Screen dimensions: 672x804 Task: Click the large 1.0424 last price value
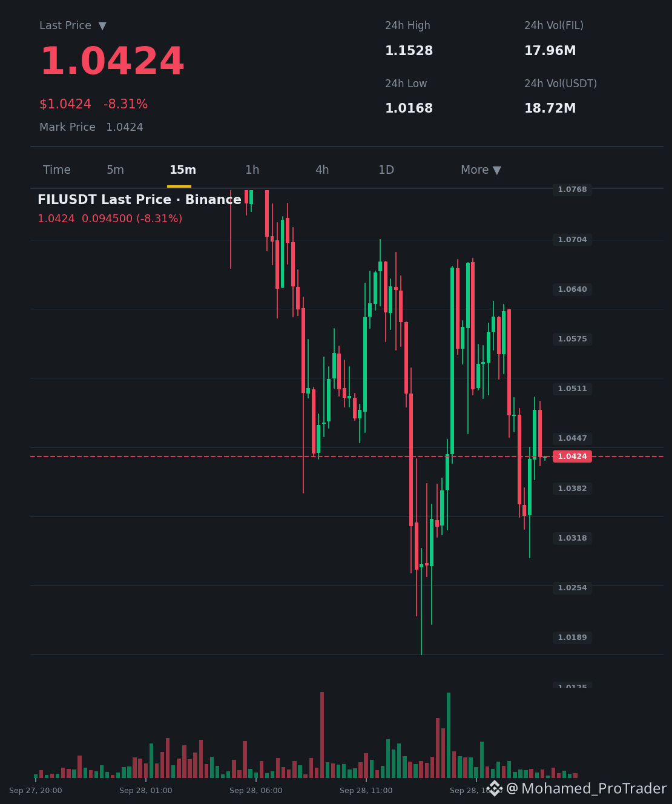(x=112, y=62)
